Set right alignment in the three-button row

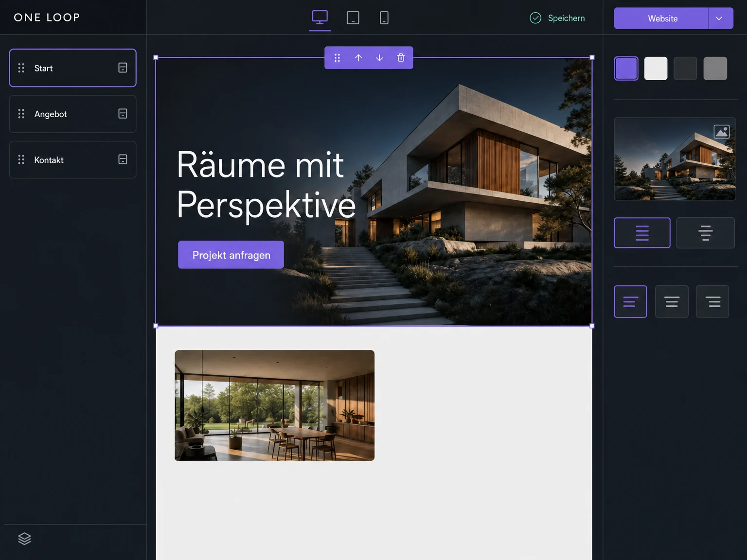[712, 302]
